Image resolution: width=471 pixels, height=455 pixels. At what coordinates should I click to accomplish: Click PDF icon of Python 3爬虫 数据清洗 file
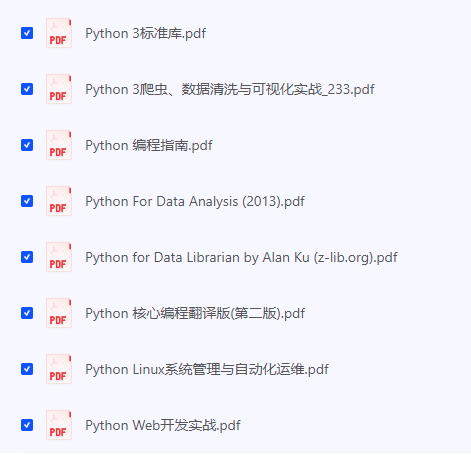[59, 89]
